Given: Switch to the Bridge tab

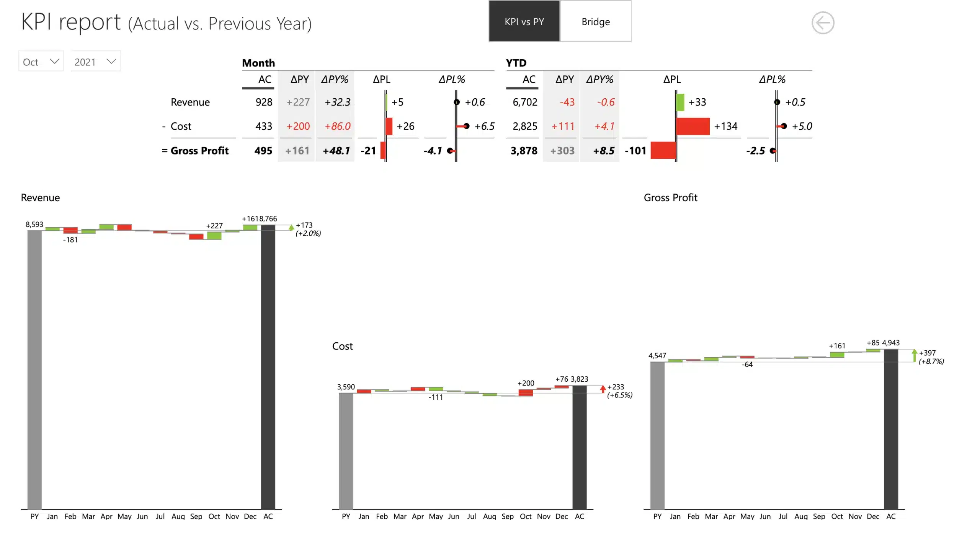Looking at the screenshot, I should tap(596, 22).
